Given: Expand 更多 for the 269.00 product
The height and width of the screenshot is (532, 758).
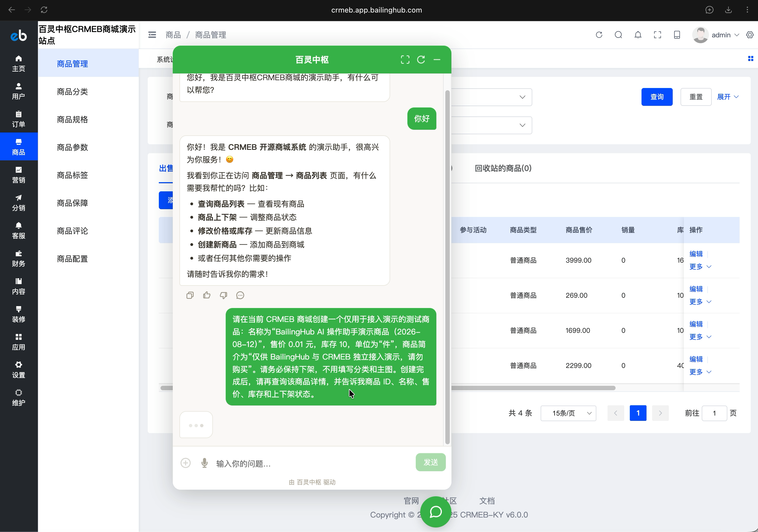Looking at the screenshot, I should click(x=700, y=301).
